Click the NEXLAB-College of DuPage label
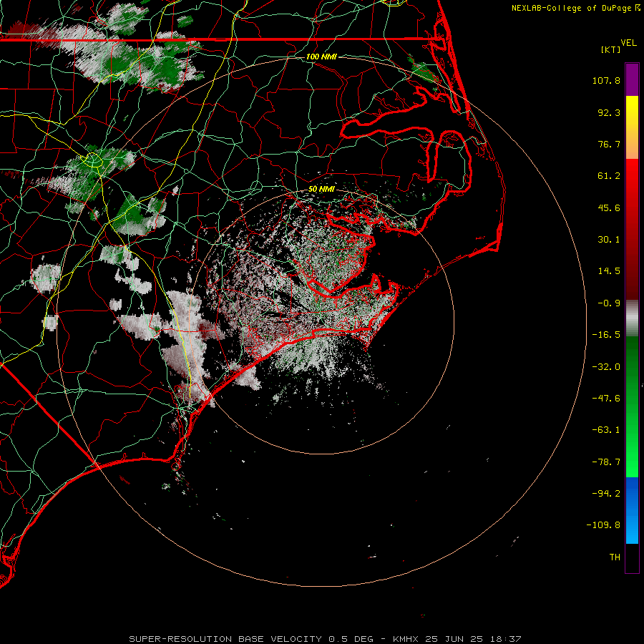 (x=571, y=8)
